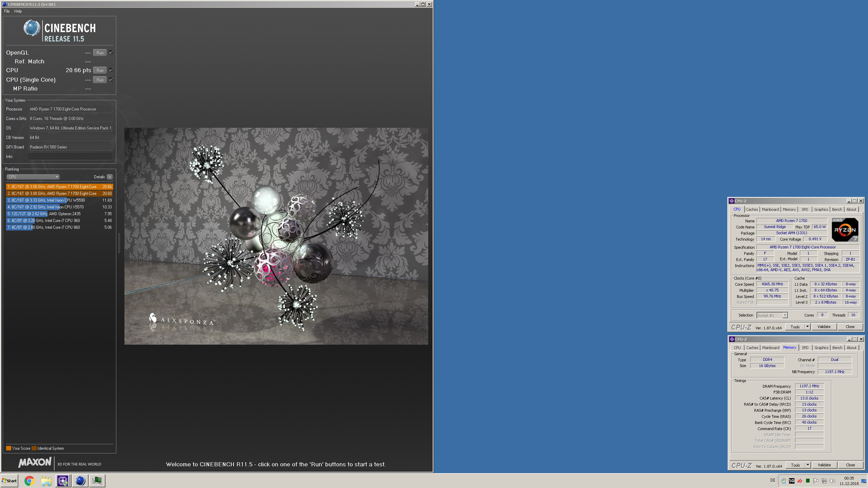Switch to Caches tab in upper CPU-Z
Viewport: 868px width, 488px height.
point(752,209)
